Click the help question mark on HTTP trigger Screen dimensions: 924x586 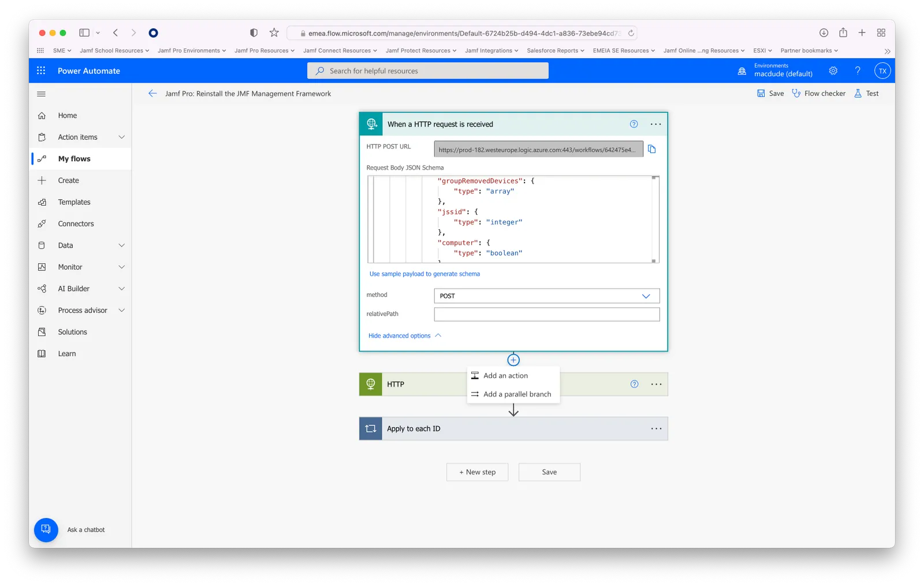pos(634,124)
